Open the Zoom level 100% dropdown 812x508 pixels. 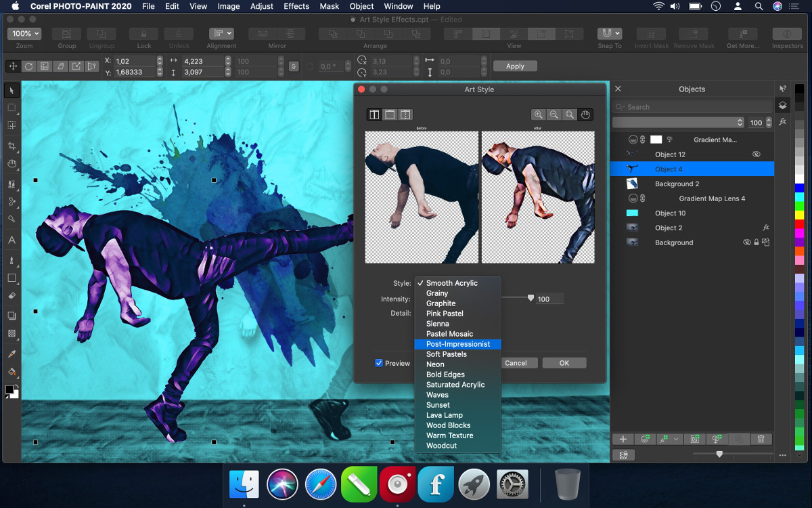[25, 33]
